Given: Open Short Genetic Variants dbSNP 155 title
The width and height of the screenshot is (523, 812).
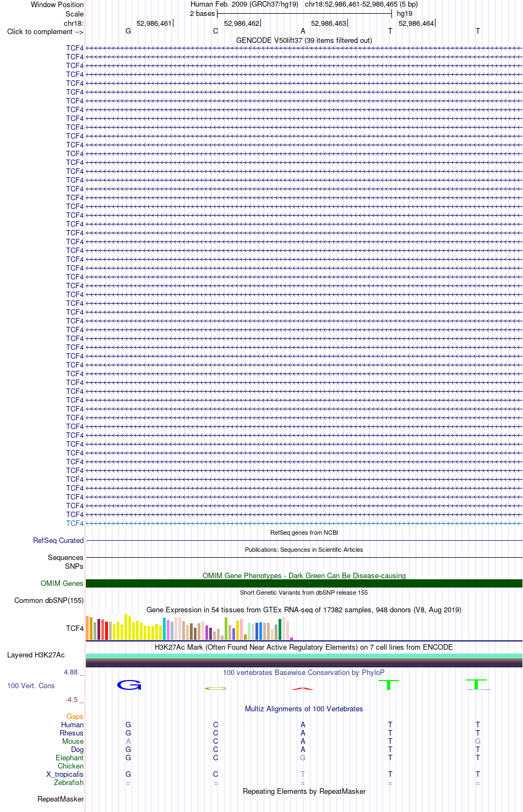Looking at the screenshot, I should [304, 592].
